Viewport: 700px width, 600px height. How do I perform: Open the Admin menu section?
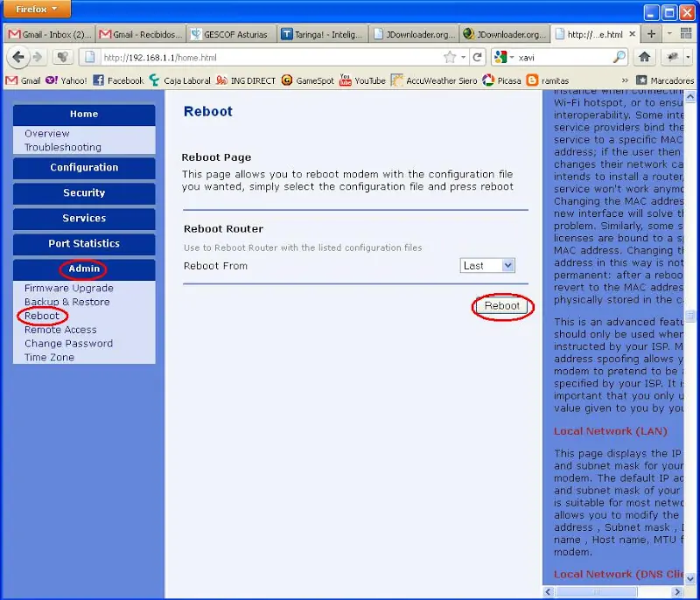(84, 269)
